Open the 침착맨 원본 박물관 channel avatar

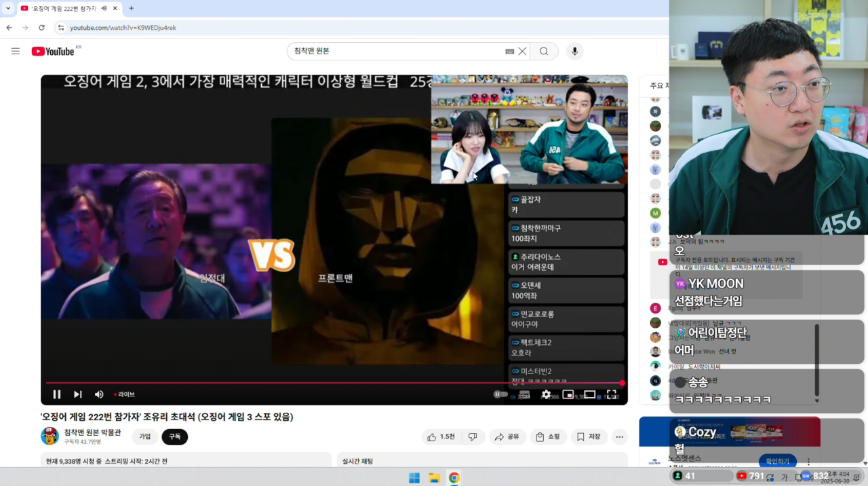pyautogui.click(x=50, y=436)
